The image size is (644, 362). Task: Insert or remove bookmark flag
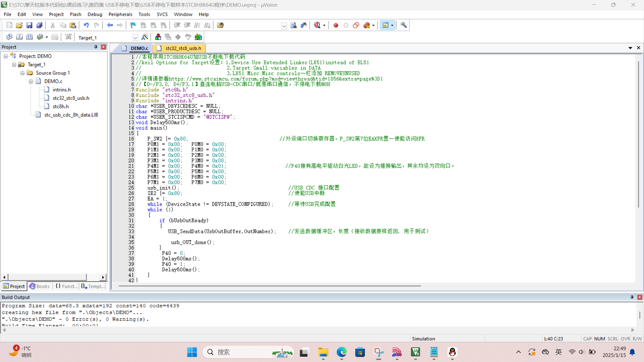[133, 25]
